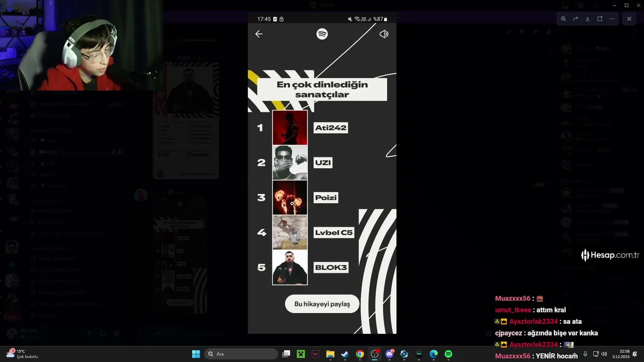Click the chat username 'umut_tkeee'
The width and height of the screenshot is (644, 362).
(513, 310)
